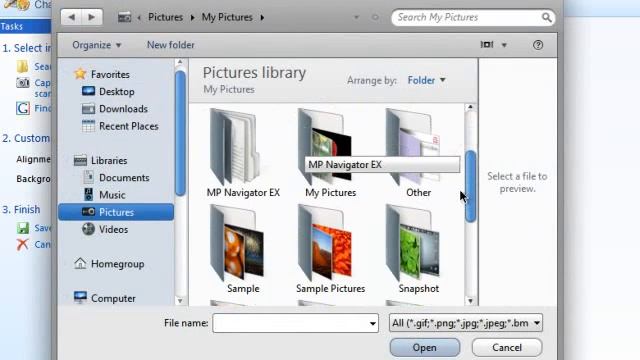Open the help question mark icon

click(538, 45)
